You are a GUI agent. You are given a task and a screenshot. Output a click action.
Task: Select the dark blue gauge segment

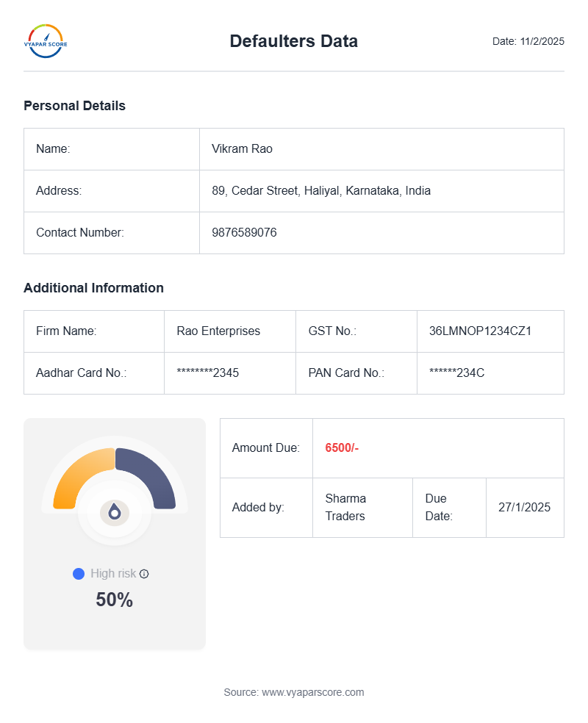coord(151,474)
